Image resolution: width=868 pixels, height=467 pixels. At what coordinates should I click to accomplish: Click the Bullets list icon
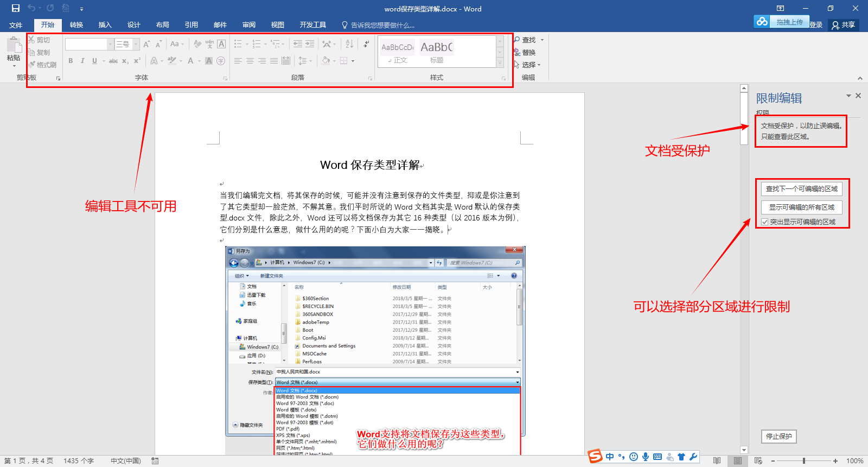(238, 44)
